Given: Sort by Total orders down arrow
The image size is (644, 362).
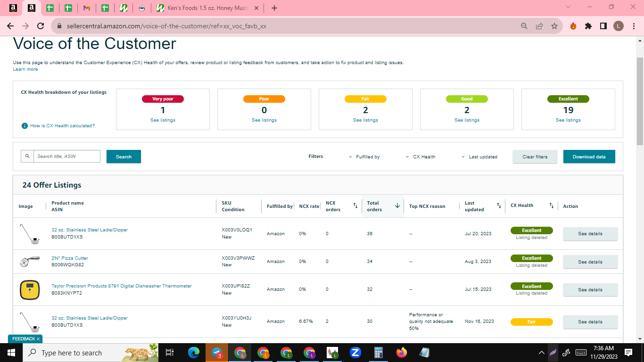Looking at the screenshot, I should pos(397,206).
